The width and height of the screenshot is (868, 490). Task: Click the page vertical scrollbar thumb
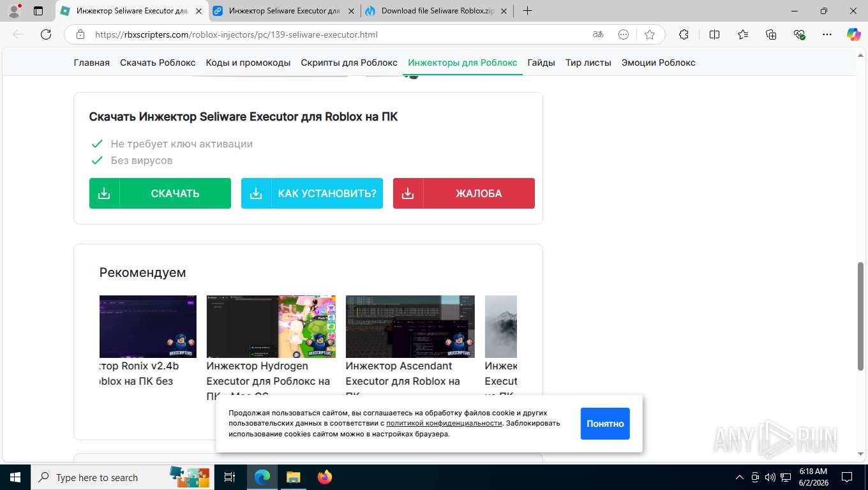click(860, 316)
